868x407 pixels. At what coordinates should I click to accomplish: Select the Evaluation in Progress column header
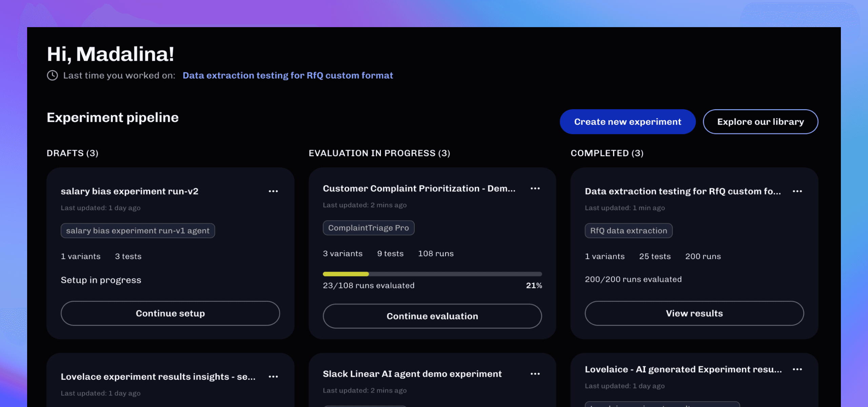pos(379,153)
